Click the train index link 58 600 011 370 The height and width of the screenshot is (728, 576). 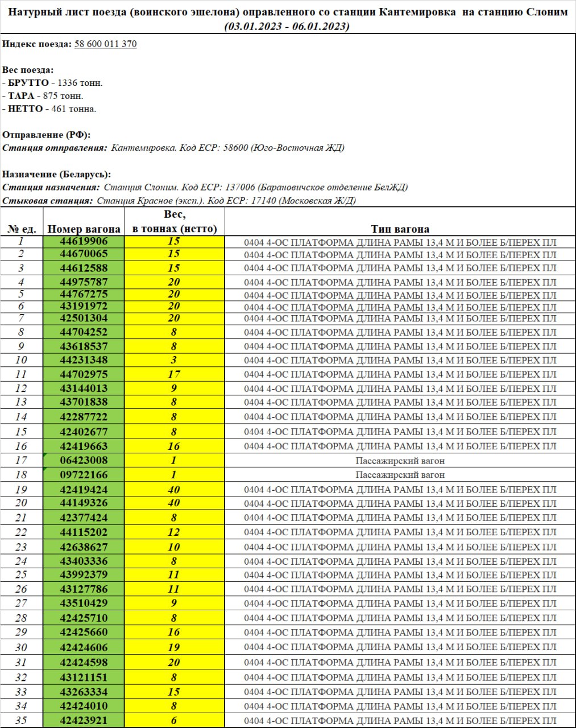105,44
